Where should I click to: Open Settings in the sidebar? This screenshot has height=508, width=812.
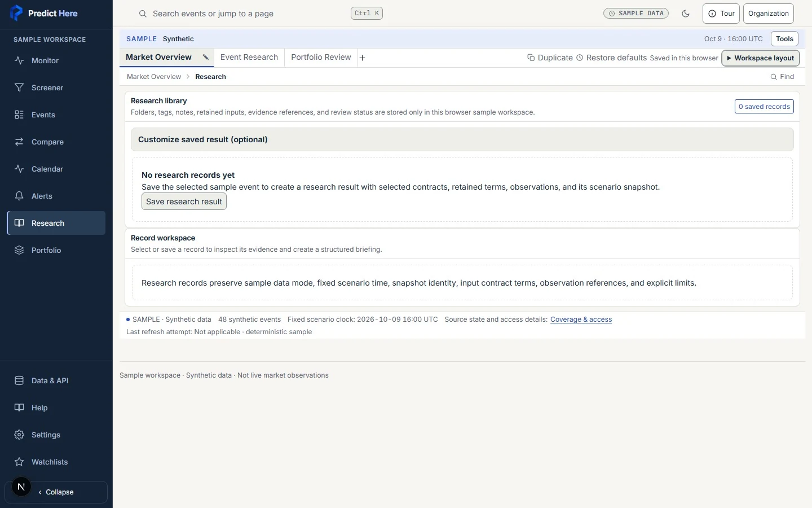coord(56,435)
